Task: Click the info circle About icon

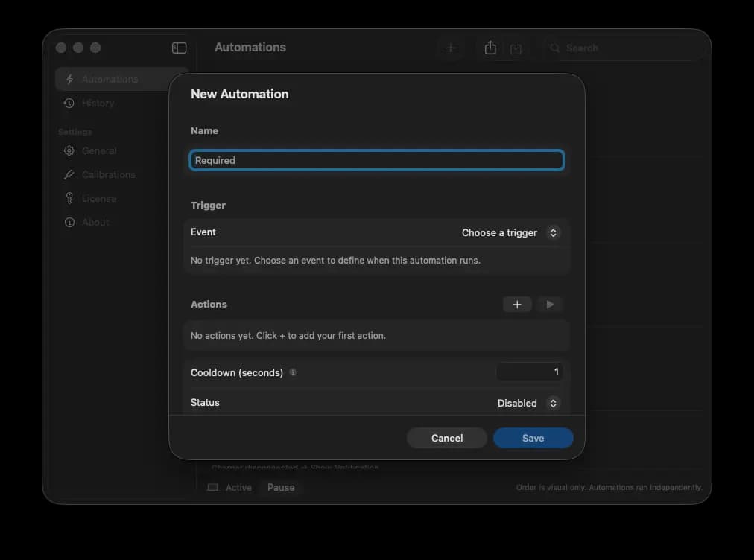Action: point(69,222)
